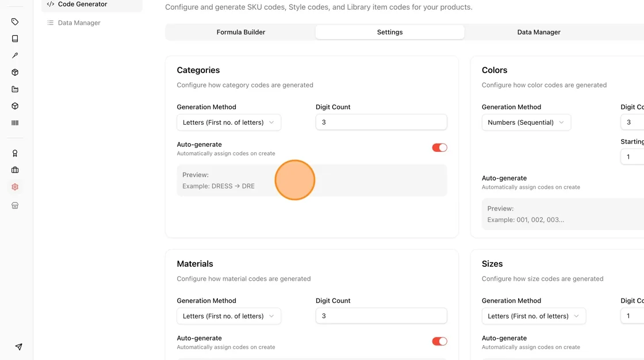Open the Categories Generation Method dropdown
Screen dimensions: 644x360
[x=229, y=122]
